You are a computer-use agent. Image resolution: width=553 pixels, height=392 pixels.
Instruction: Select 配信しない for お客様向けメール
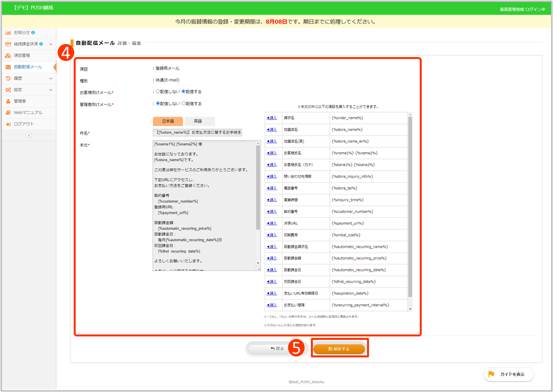(158, 92)
